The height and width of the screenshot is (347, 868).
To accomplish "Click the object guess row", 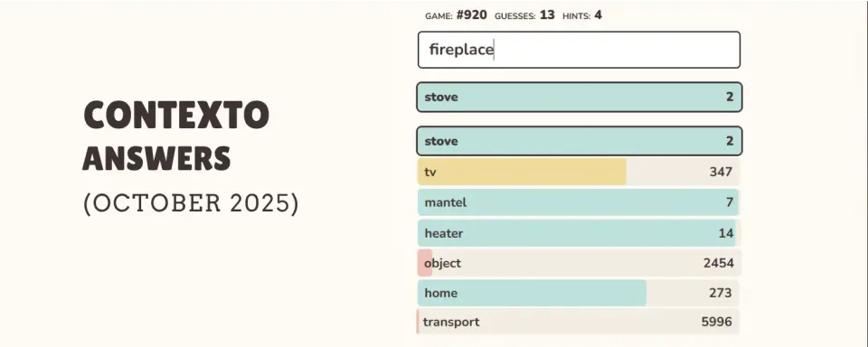I will pyautogui.click(x=579, y=263).
